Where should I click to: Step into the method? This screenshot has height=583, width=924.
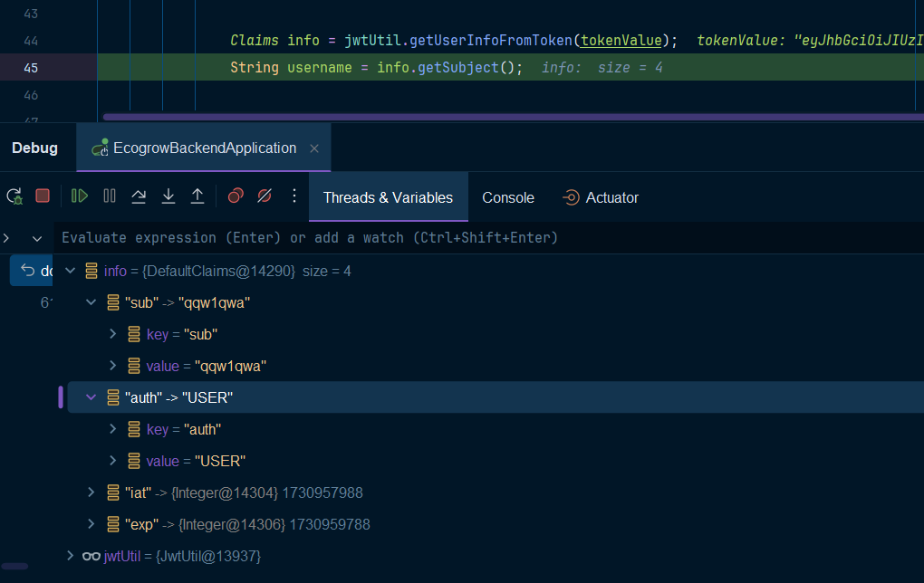[x=168, y=196]
